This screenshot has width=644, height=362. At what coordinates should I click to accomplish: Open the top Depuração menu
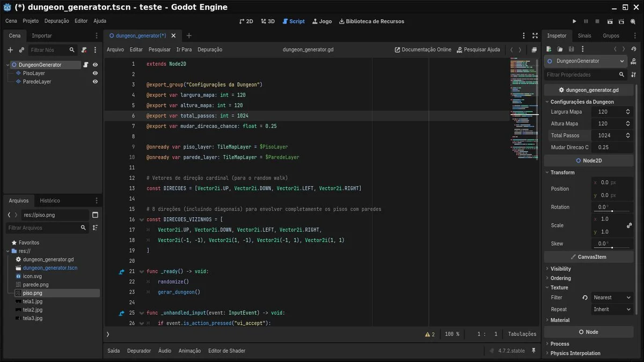pyautogui.click(x=57, y=21)
